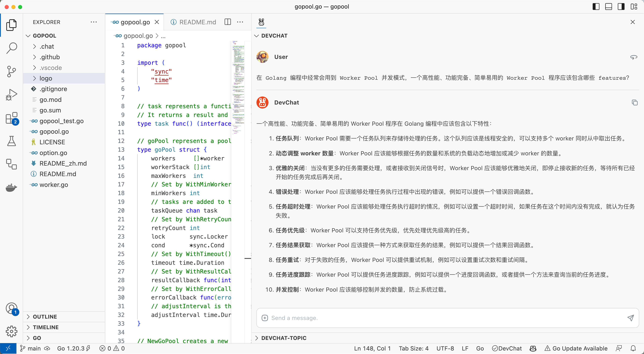Split the editor using the split icon
Viewport: 644px width, 354px height.
[228, 22]
